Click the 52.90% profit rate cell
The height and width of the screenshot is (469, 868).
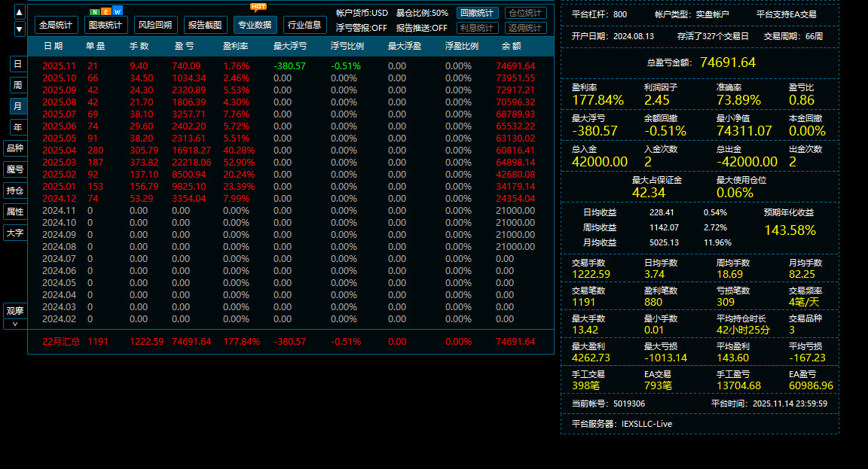pyautogui.click(x=239, y=163)
